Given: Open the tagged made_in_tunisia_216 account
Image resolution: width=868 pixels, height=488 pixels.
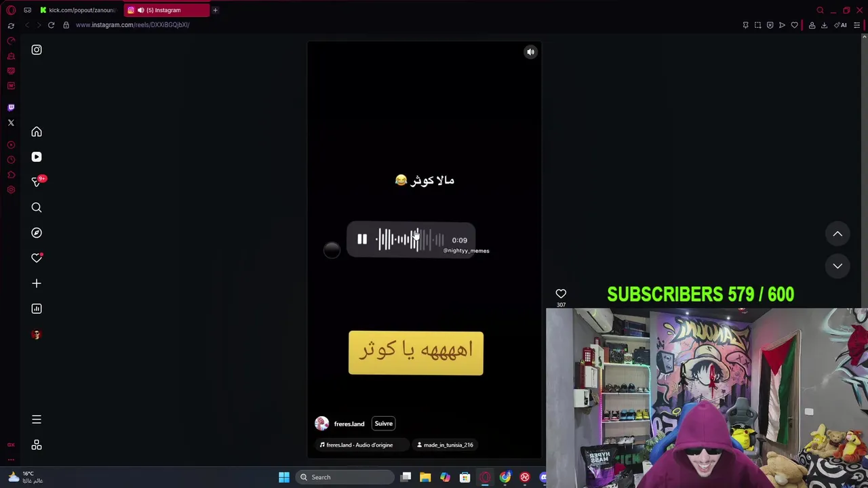Looking at the screenshot, I should [445, 445].
